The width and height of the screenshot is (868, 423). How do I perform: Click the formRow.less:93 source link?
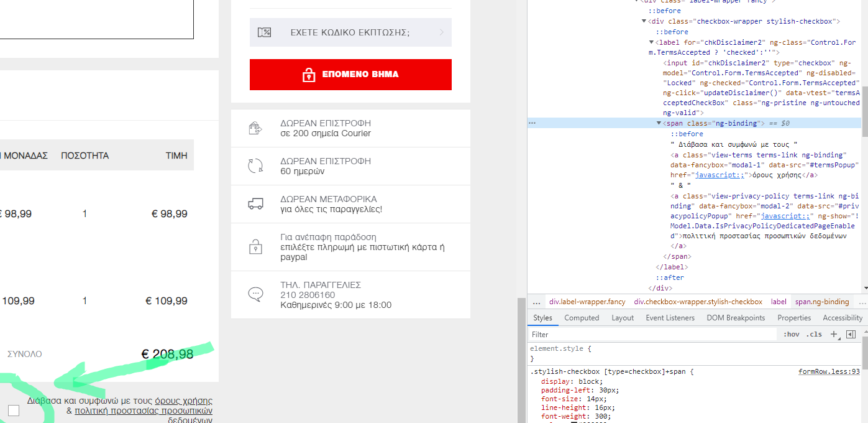[829, 371]
